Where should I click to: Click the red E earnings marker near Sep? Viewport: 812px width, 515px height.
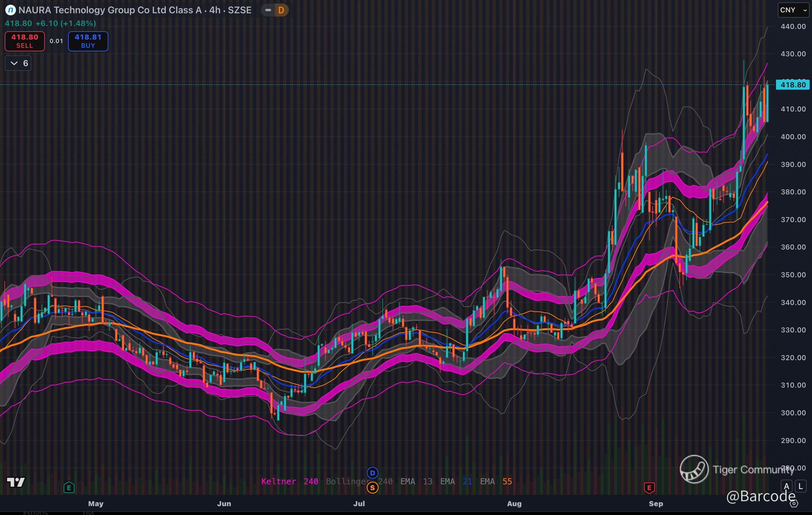pos(649,487)
